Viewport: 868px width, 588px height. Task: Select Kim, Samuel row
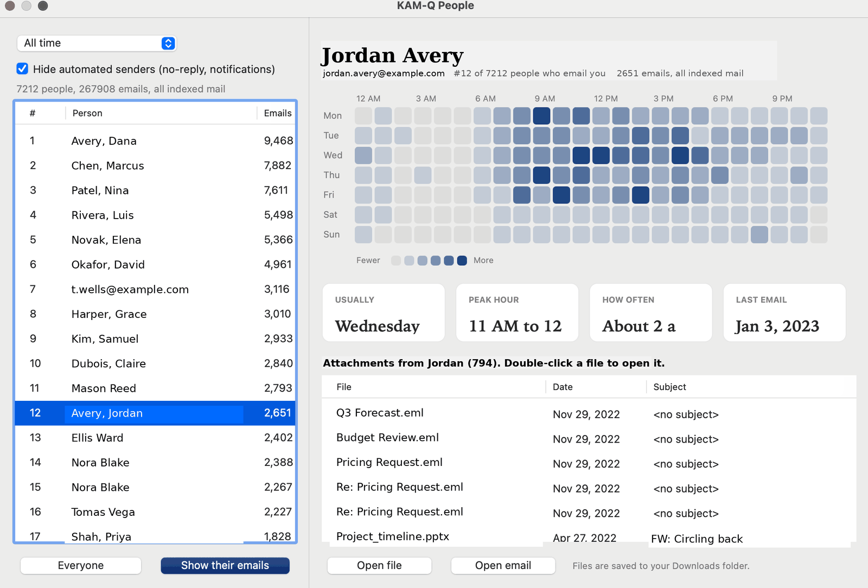[x=155, y=338]
